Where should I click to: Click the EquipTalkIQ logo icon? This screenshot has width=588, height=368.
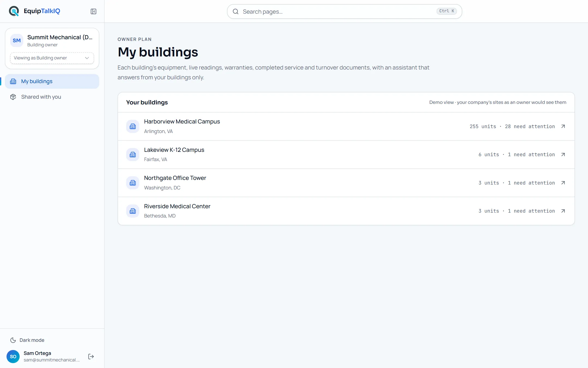click(14, 11)
